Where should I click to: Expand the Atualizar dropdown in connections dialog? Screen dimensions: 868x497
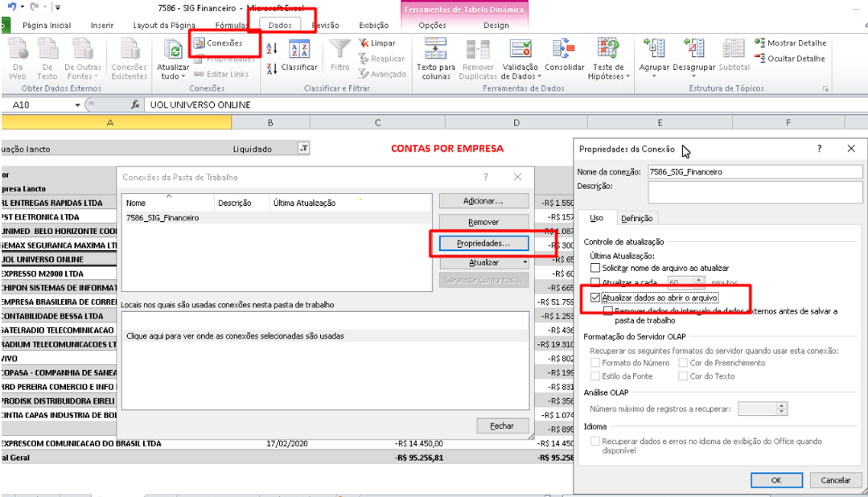pos(525,262)
